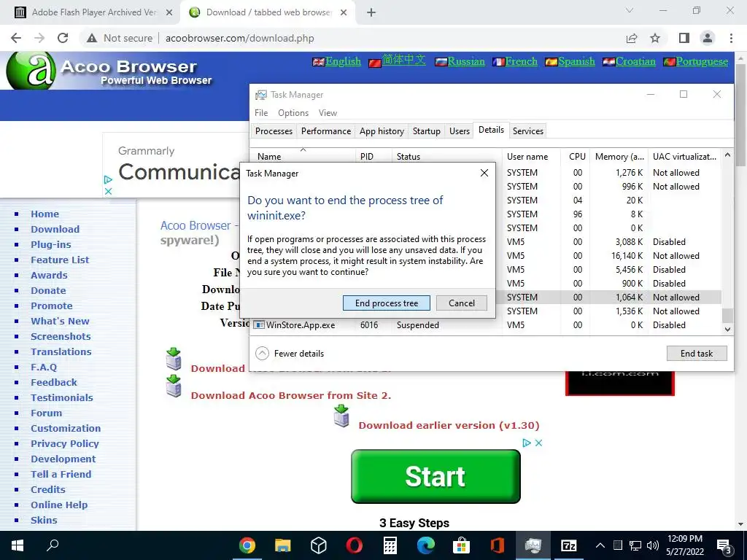Open AdChoices info on Grammarly ad

108,179
